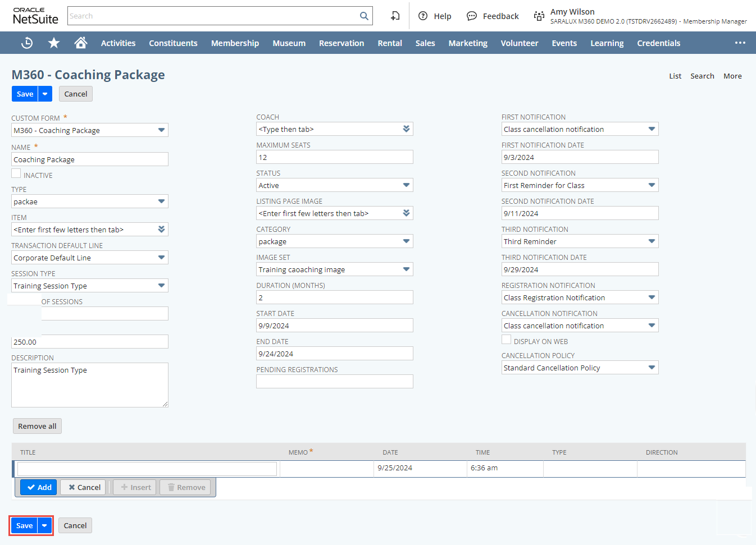Click the Maximum Seats input field

coord(334,157)
